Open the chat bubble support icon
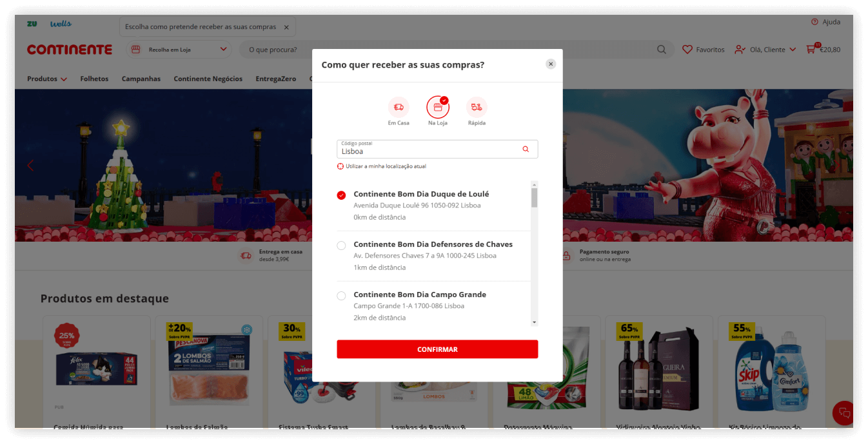The height and width of the screenshot is (444, 868). (x=844, y=412)
